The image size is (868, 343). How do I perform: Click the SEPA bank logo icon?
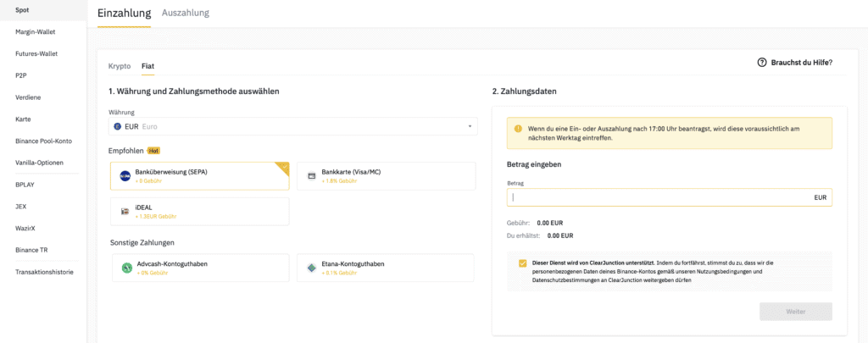[x=125, y=176]
